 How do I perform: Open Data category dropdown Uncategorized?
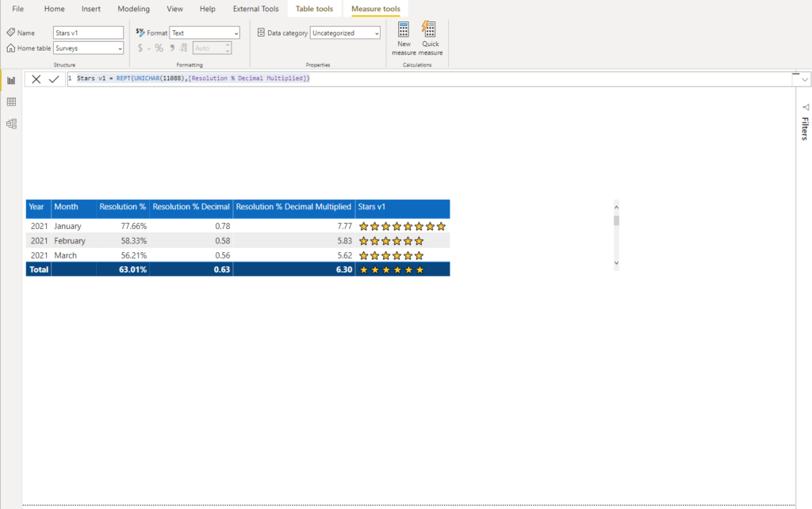pyautogui.click(x=345, y=33)
